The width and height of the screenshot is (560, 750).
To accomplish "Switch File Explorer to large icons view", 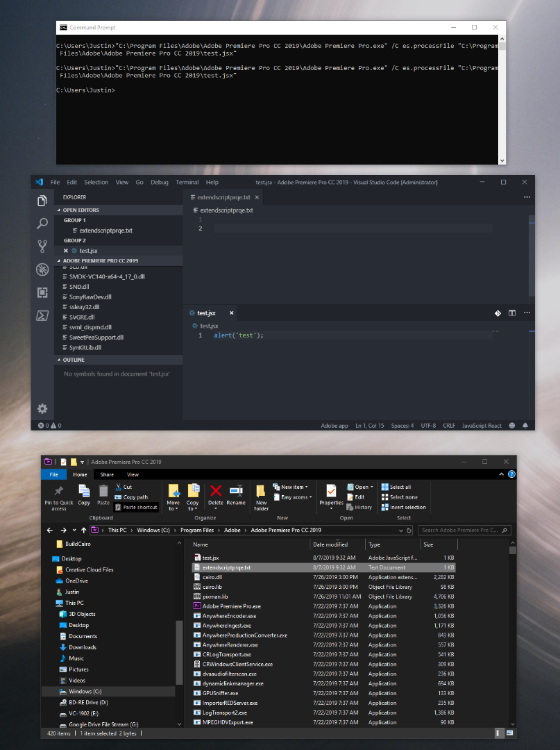I will (509, 733).
